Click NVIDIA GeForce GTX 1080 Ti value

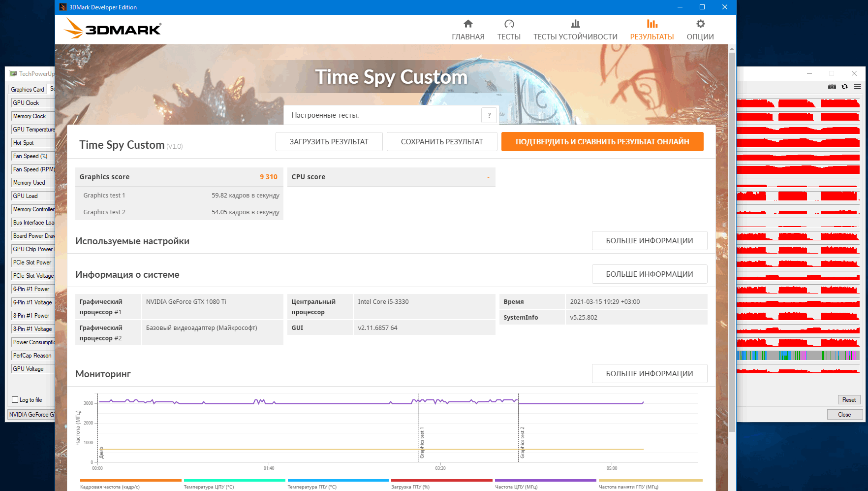(x=186, y=302)
